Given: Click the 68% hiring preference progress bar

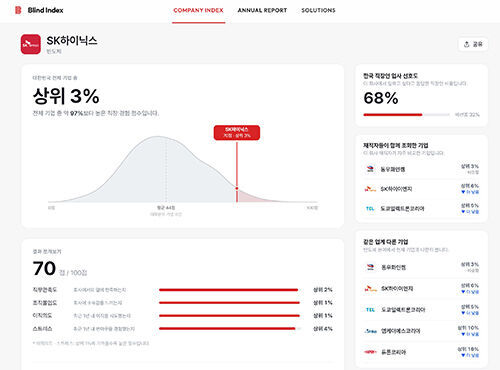Looking at the screenshot, I should point(407,115).
